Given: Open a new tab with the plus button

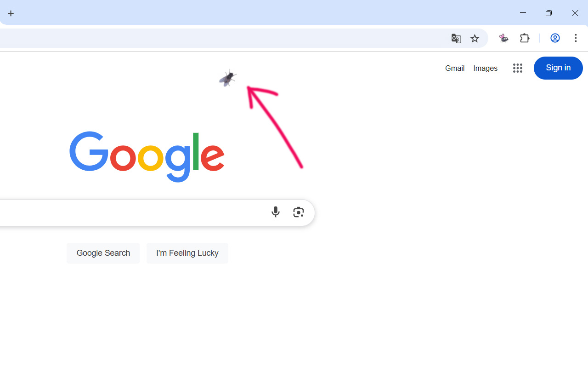Looking at the screenshot, I should [x=11, y=13].
